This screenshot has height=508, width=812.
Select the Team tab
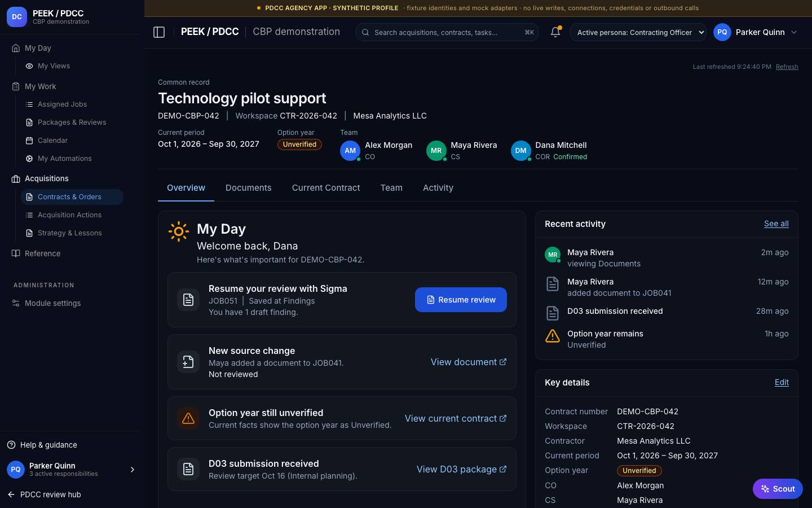pos(391,188)
